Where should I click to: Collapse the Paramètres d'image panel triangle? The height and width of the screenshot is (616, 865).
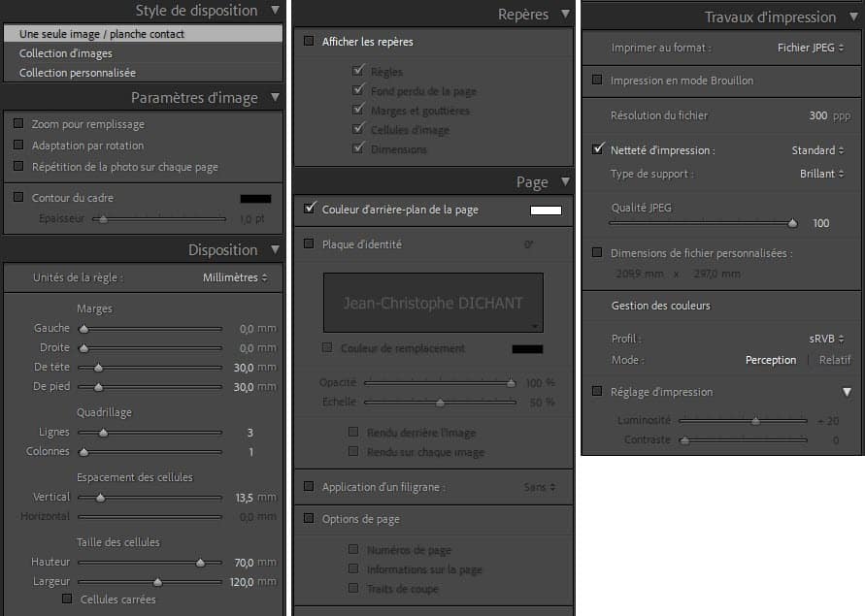275,97
